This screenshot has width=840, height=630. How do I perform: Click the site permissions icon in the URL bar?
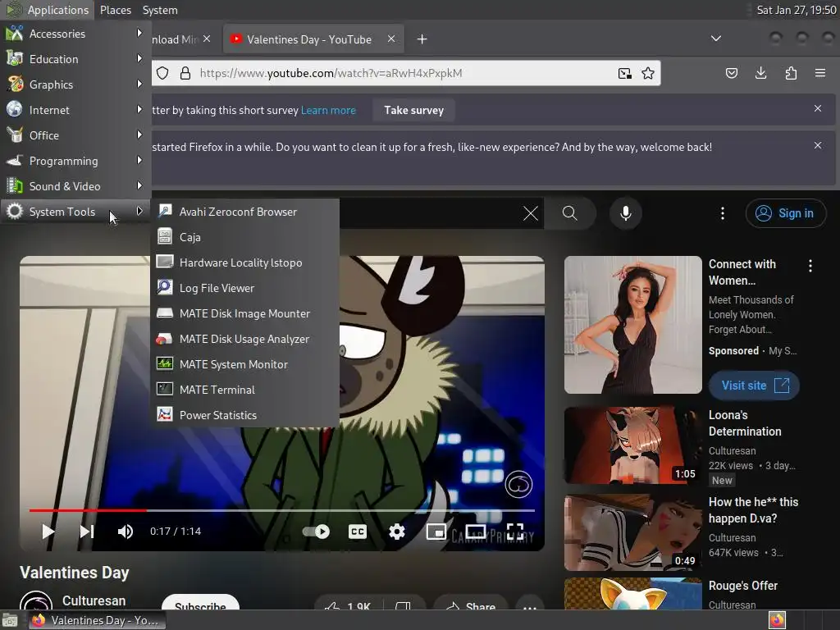624,73
